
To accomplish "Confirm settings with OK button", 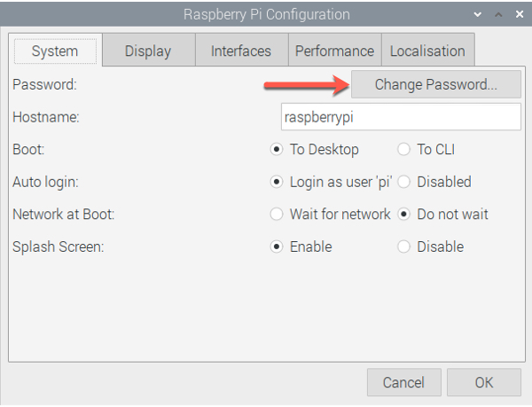I will coord(483,383).
